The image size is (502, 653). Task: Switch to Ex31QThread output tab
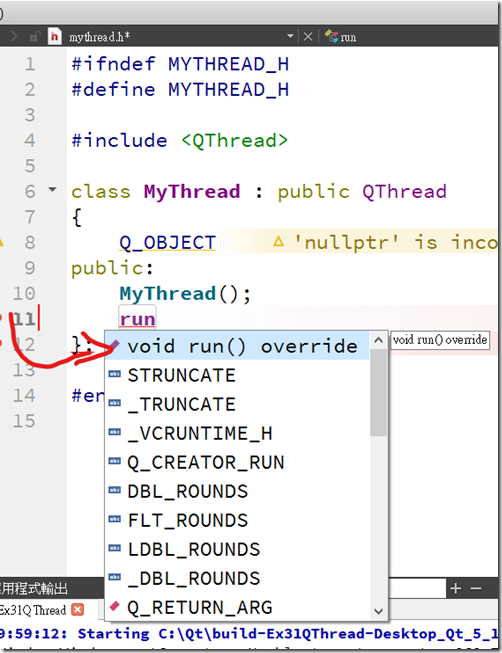[33, 610]
